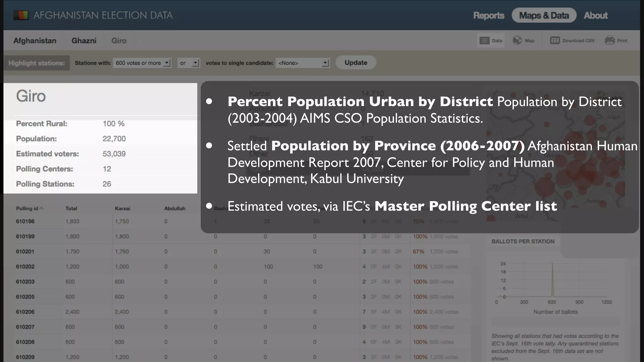This screenshot has height=362, width=644.
Task: Switch to Map view globe icon
Action: tap(517, 40)
